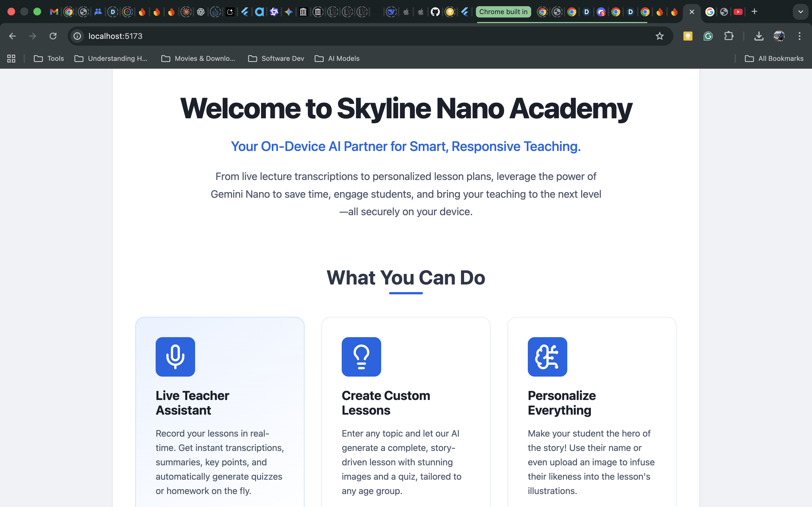The height and width of the screenshot is (507, 812).
Task: Open the Grammarly extension icon
Action: point(708,36)
